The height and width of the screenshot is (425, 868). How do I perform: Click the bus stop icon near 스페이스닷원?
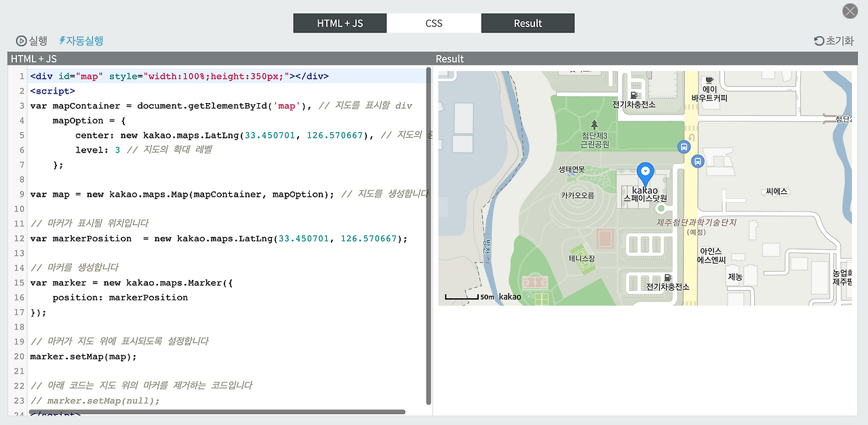(x=697, y=161)
